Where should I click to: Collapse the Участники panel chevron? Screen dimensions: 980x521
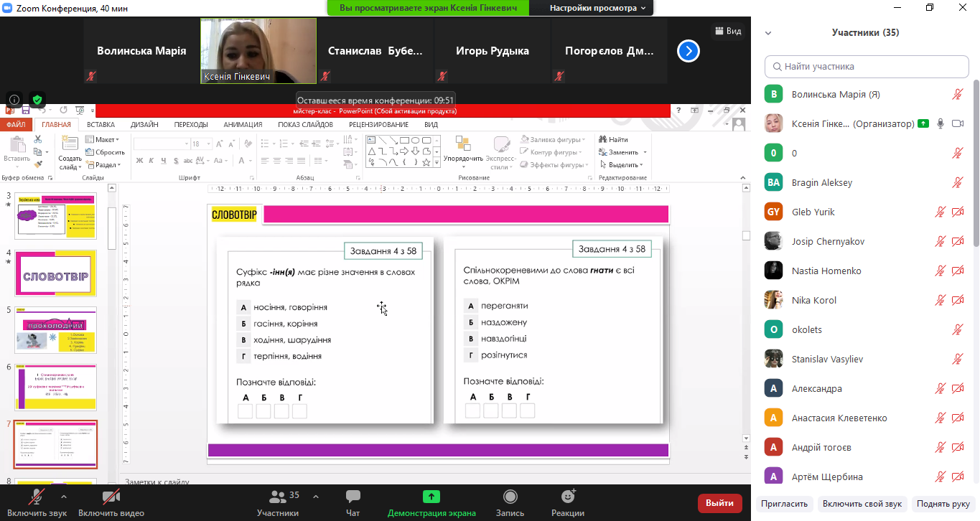(767, 33)
